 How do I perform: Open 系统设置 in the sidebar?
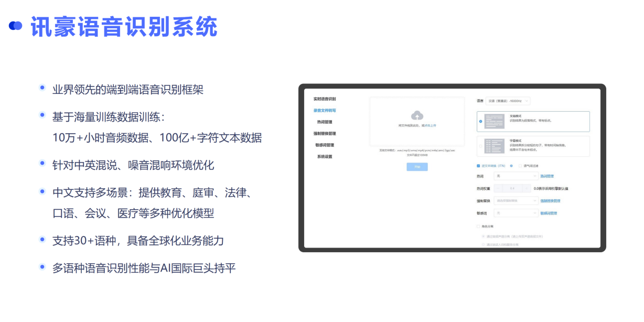(325, 157)
